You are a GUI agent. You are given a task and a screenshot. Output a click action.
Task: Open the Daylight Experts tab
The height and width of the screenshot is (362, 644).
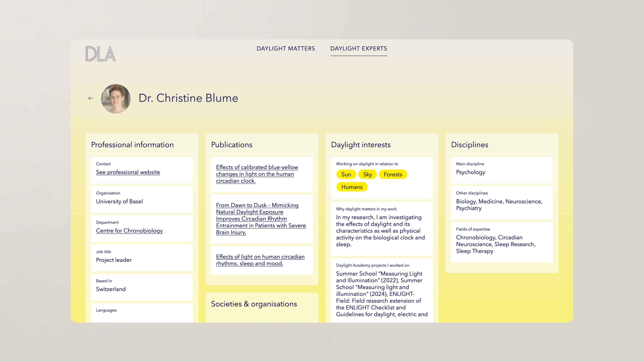[x=358, y=48]
